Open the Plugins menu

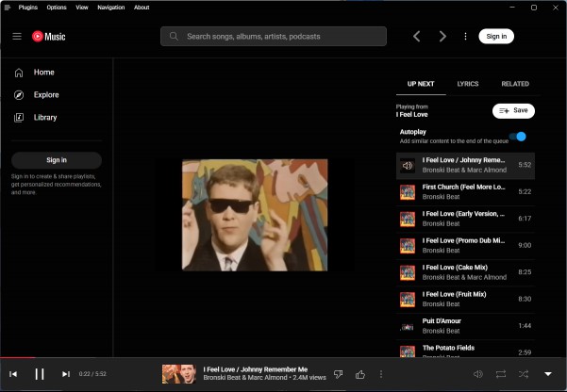pos(28,8)
